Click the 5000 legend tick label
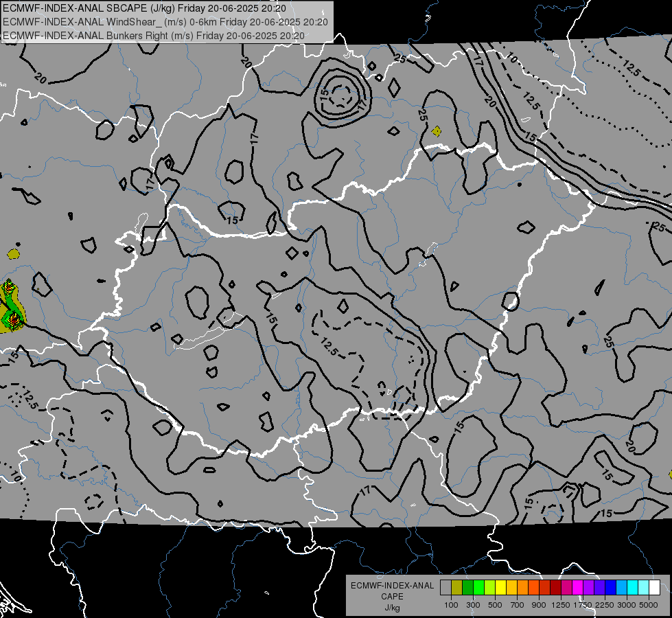The width and height of the screenshot is (672, 618). pos(649,605)
